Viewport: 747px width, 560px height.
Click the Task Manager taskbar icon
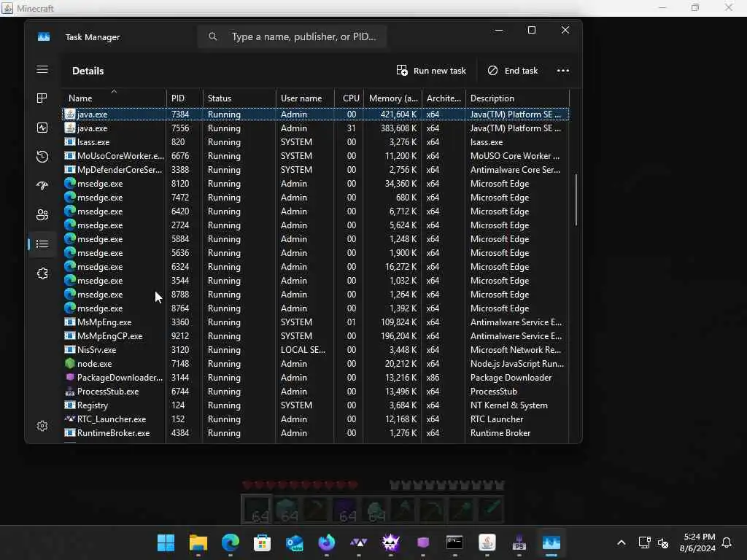551,542
